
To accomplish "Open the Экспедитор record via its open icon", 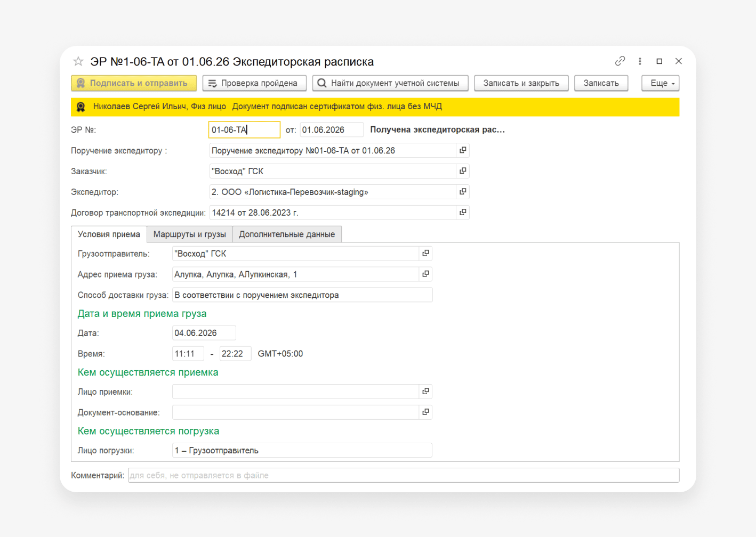I will point(463,192).
